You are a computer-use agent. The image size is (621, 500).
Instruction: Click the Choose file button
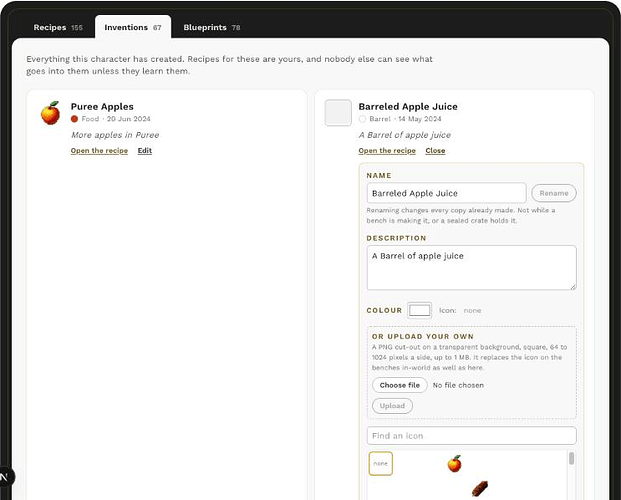coord(400,385)
